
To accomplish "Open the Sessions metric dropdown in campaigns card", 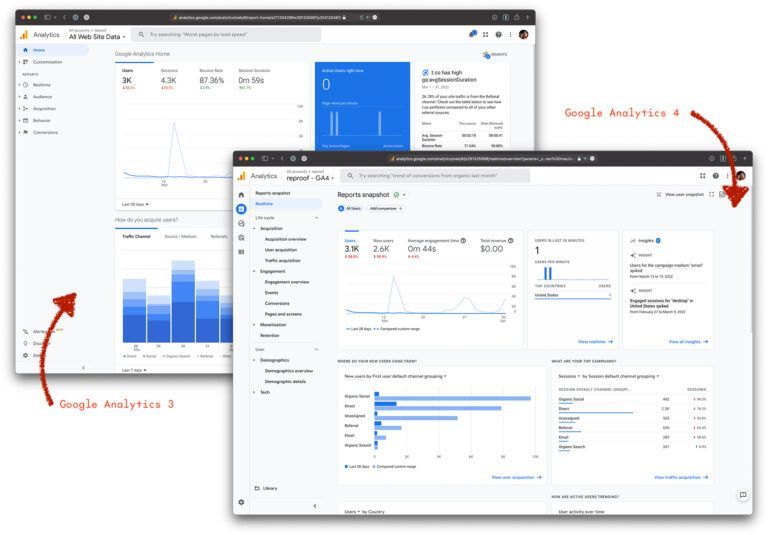I will (x=569, y=376).
